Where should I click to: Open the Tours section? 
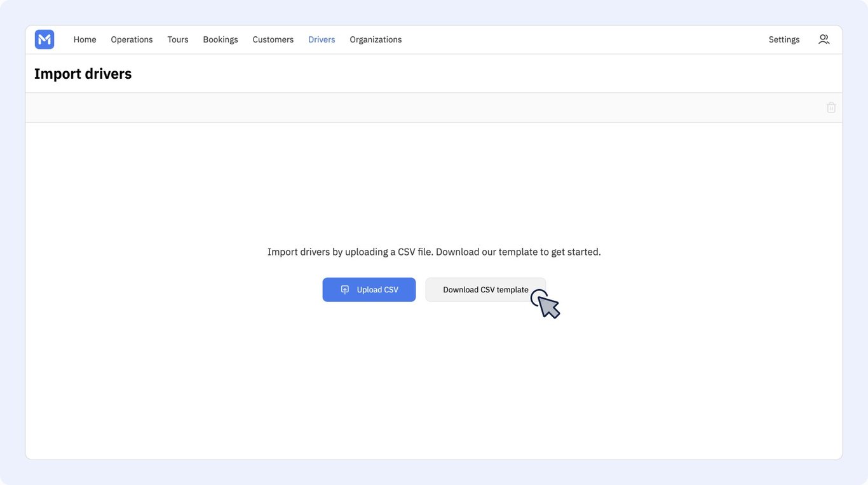coord(178,39)
